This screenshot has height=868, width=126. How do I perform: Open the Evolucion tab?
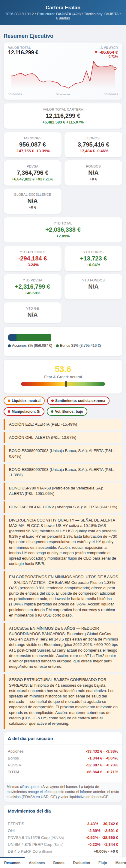point(82,863)
